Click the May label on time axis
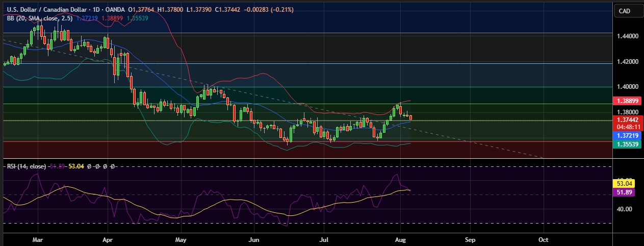644x246 pixels. 181,239
